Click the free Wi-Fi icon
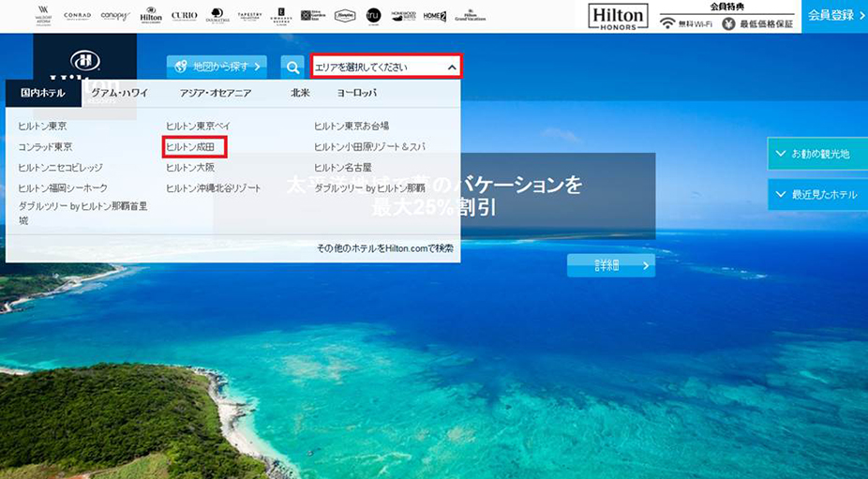The height and width of the screenshot is (479, 868). (x=667, y=23)
